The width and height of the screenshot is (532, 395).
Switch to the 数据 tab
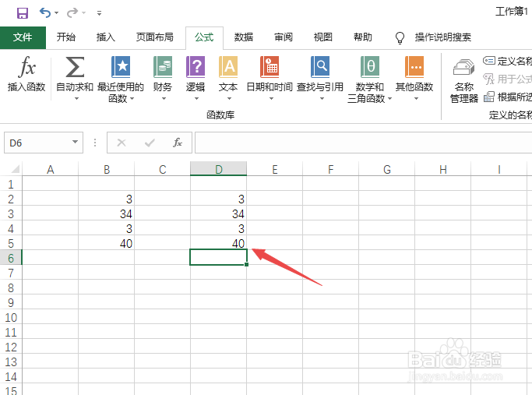click(x=244, y=37)
